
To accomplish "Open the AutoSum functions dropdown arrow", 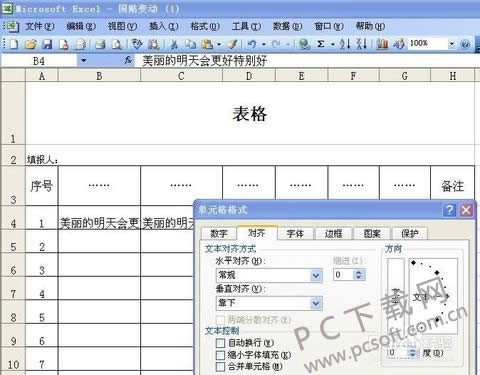I will [332, 44].
